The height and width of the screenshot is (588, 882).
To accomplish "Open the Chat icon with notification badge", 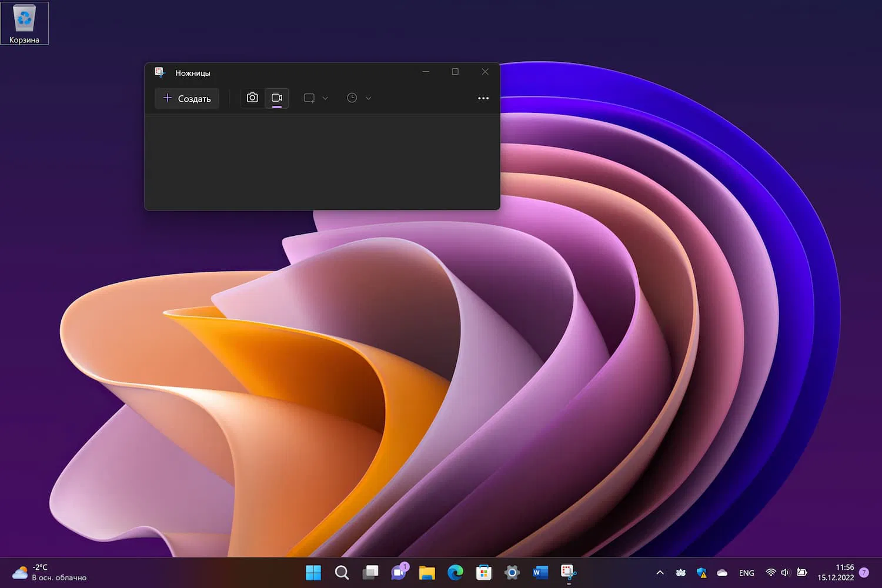I will click(x=399, y=573).
